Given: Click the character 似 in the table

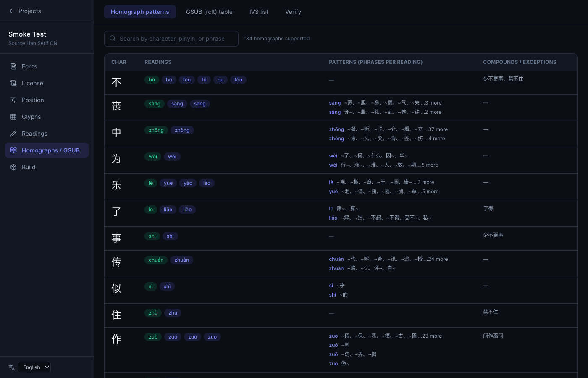Looking at the screenshot, I should 116,289.
